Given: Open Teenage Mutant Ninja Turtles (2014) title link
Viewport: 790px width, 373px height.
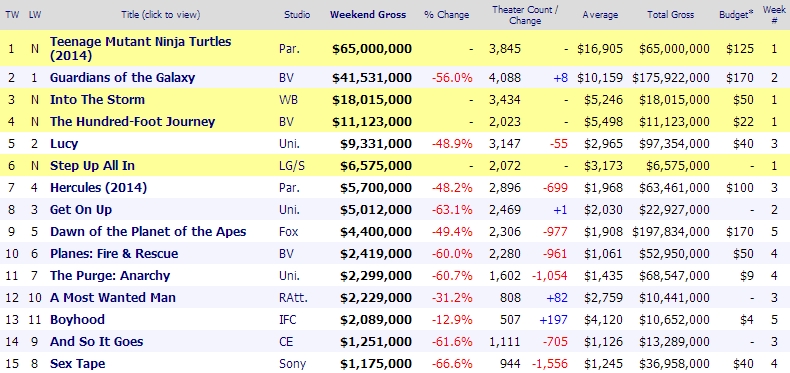Looking at the screenshot, I should (x=140, y=48).
